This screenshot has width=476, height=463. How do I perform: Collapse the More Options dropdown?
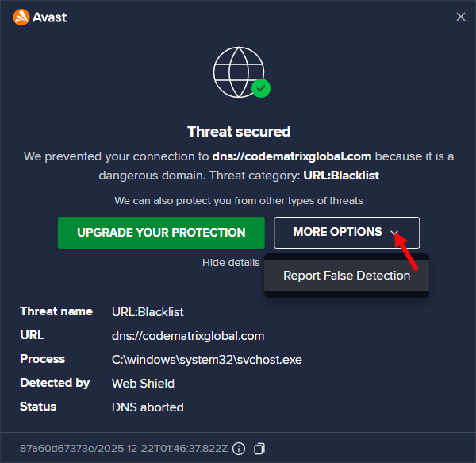coord(347,233)
